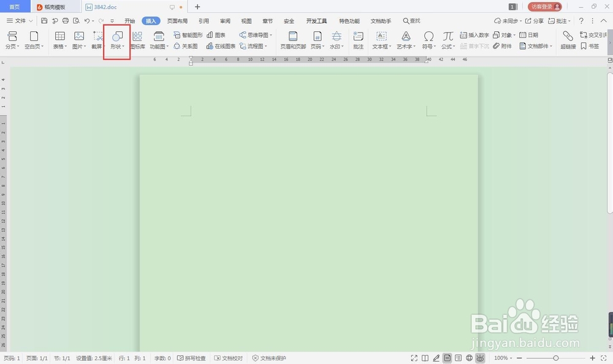Image resolution: width=613 pixels, height=364 pixels.
Task: Insert a Comment (批注) from ribbon
Action: (x=358, y=40)
